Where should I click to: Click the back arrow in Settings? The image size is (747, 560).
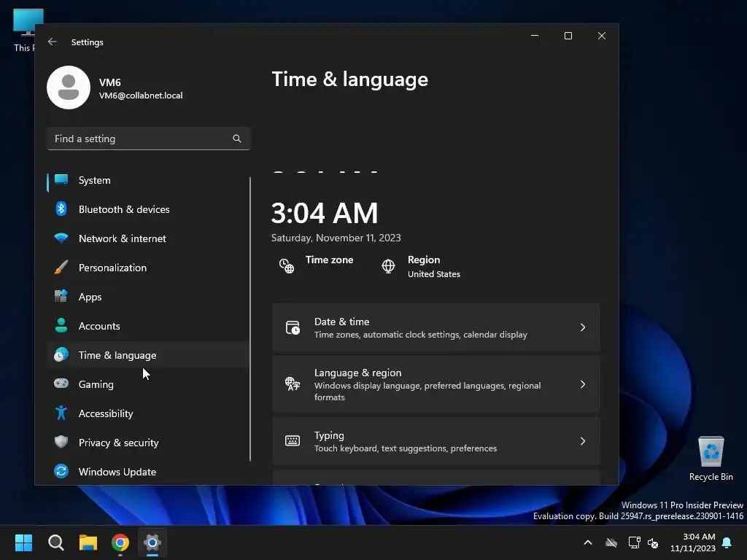coord(53,42)
